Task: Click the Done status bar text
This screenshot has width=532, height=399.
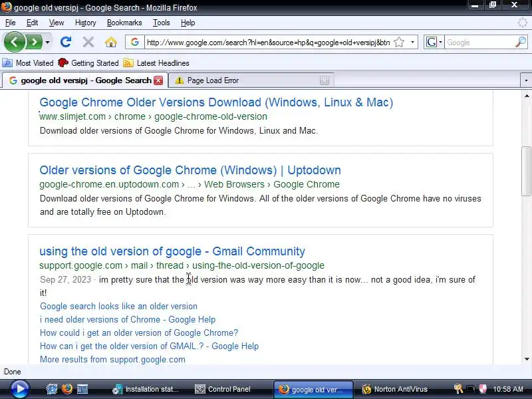Action: click(x=13, y=372)
